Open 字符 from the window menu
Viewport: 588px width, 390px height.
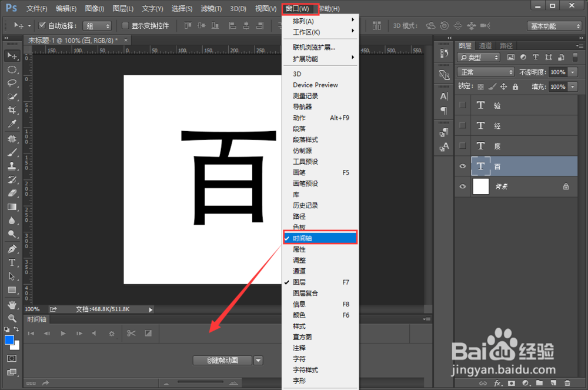tap(299, 359)
